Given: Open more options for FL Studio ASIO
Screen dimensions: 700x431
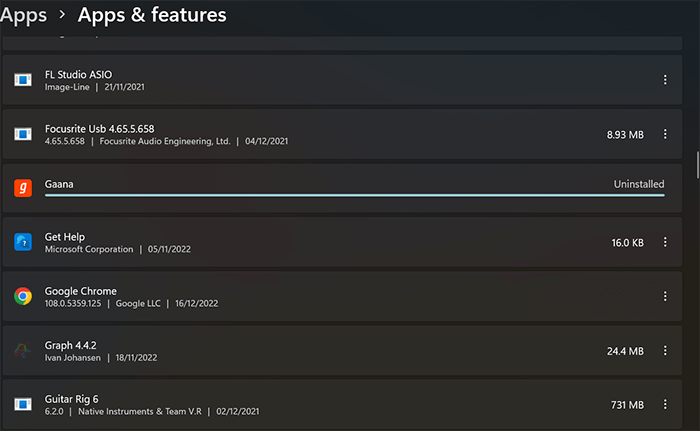Looking at the screenshot, I should (665, 80).
